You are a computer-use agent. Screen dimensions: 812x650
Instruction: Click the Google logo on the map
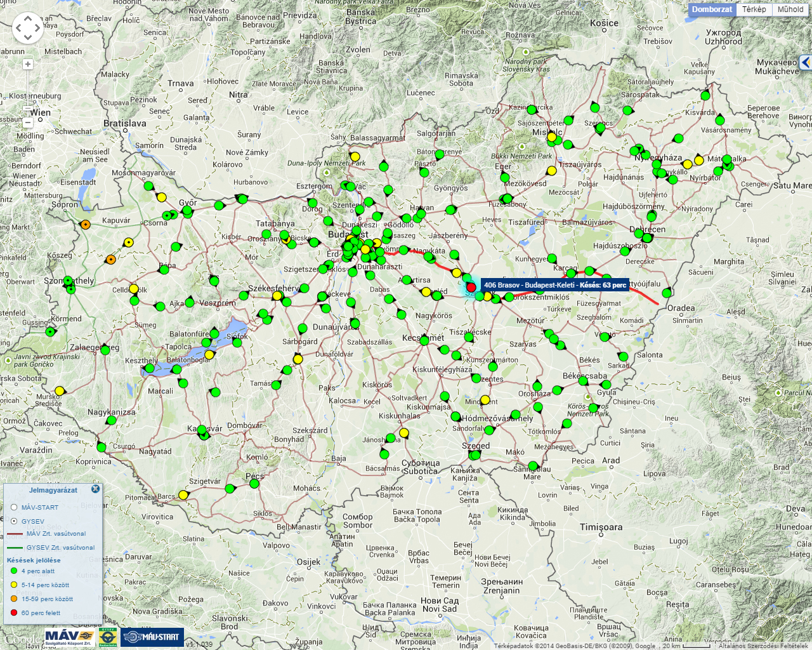[x=23, y=640]
